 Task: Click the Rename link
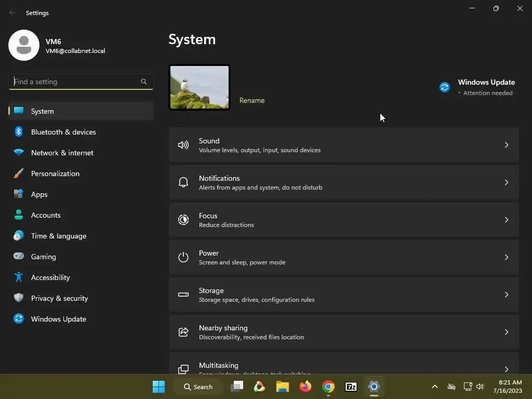click(252, 100)
